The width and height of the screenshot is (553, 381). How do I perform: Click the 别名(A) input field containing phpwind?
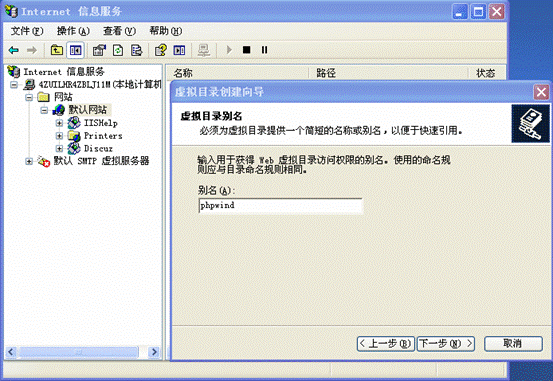click(280, 206)
